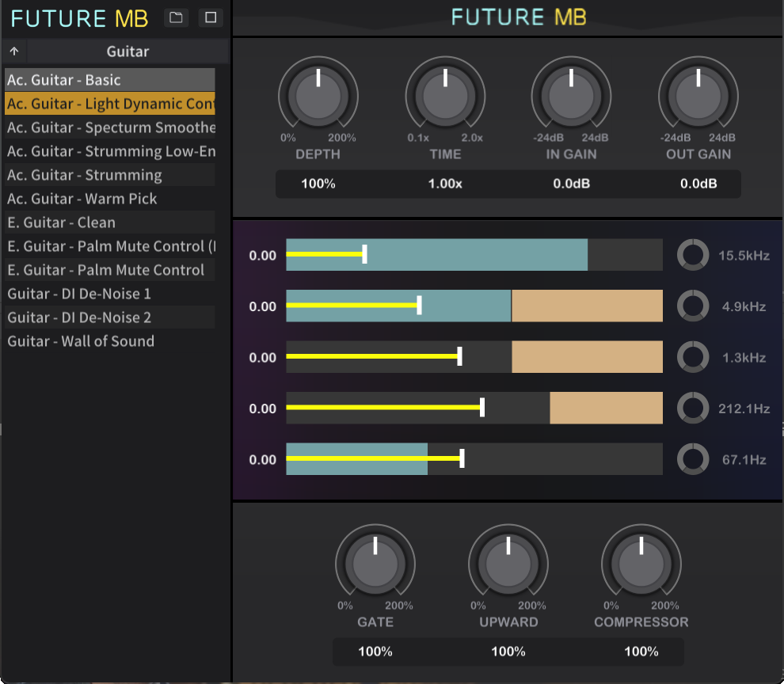
Task: Click the 67.1Hz band frequency knob
Action: click(692, 460)
